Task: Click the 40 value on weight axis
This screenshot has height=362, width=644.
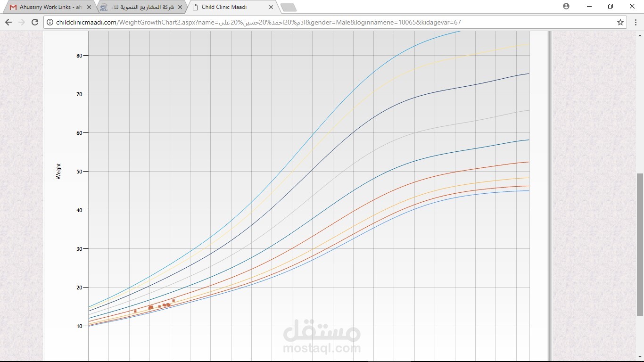Action: point(79,210)
